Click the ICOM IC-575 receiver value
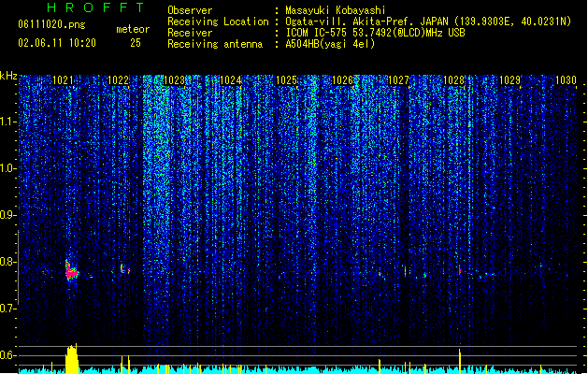This screenshot has width=588, height=374. pyautogui.click(x=375, y=33)
